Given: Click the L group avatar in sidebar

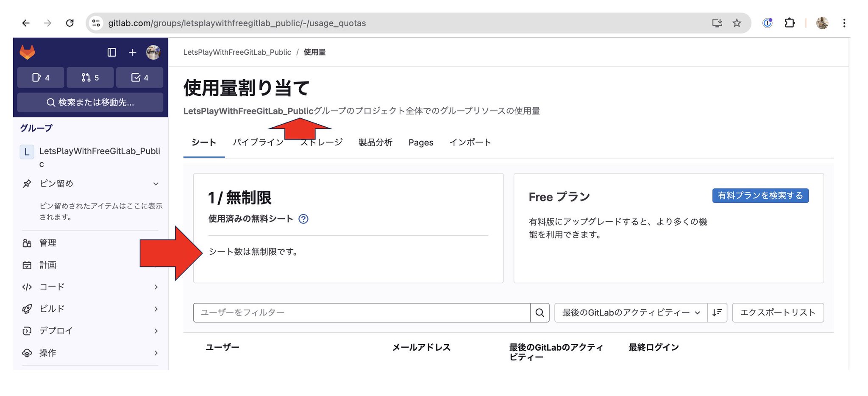Looking at the screenshot, I should [x=27, y=152].
